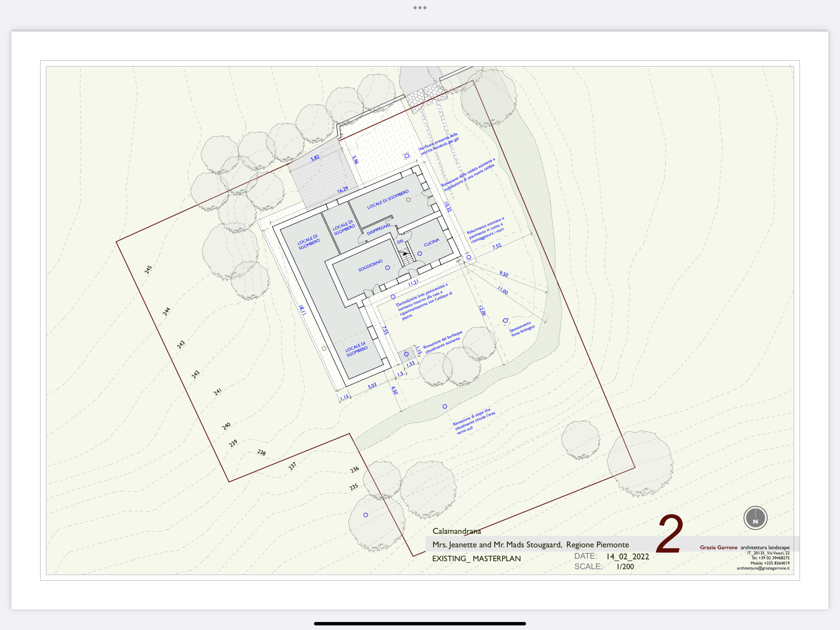Viewport: 840px width, 630px height.
Task: Click blue marker beside the fossa biologica note
Action: (505, 321)
